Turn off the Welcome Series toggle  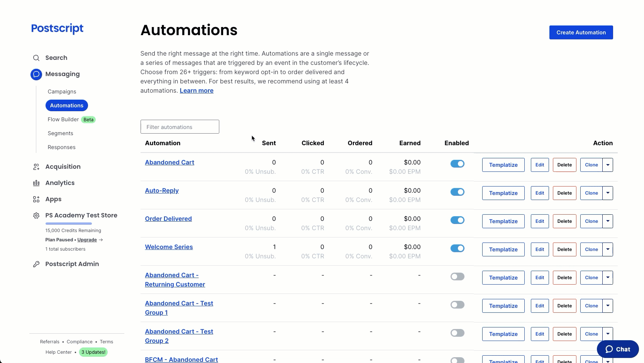pyautogui.click(x=458, y=248)
